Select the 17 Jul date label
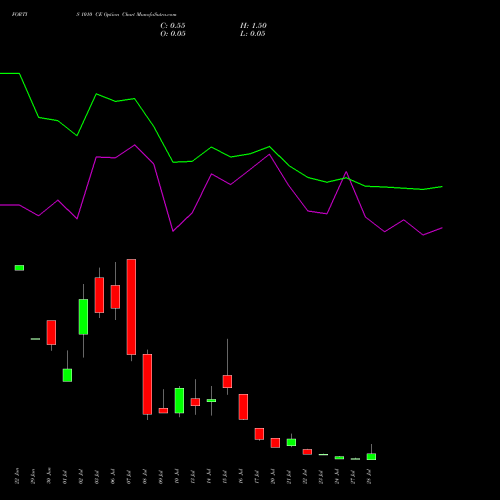Screen dimensions: 500x500 pos(257,477)
